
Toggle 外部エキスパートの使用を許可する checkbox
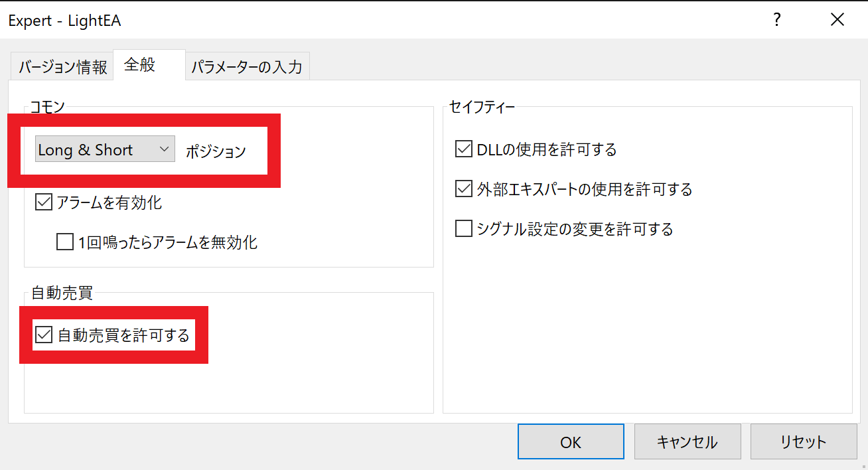coord(463,189)
